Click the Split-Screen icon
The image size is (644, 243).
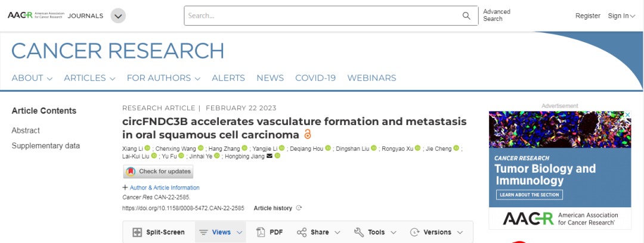(137, 232)
